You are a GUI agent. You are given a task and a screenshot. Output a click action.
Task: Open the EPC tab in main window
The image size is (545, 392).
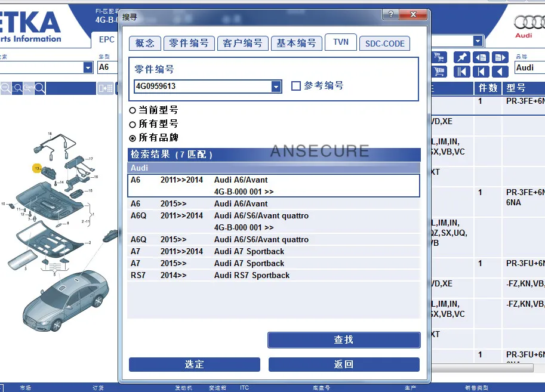106,39
